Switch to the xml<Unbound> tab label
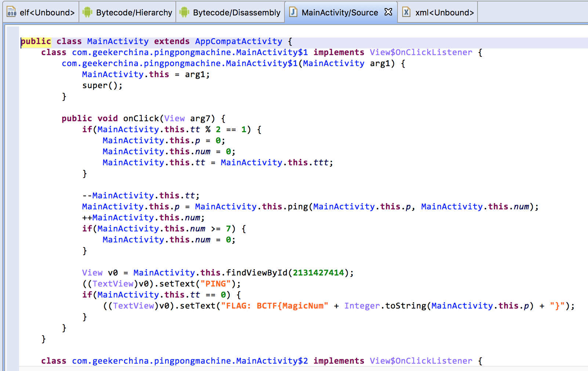588x371 pixels. (444, 12)
